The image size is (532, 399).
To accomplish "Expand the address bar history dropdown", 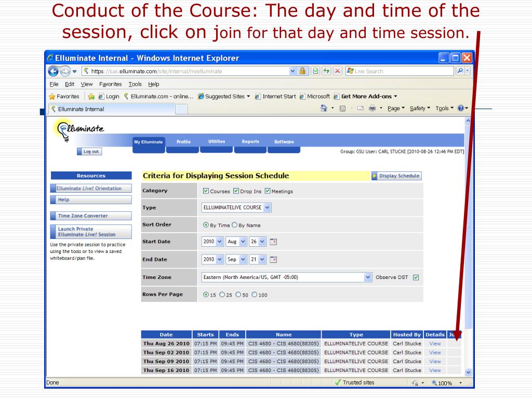I will (292, 71).
